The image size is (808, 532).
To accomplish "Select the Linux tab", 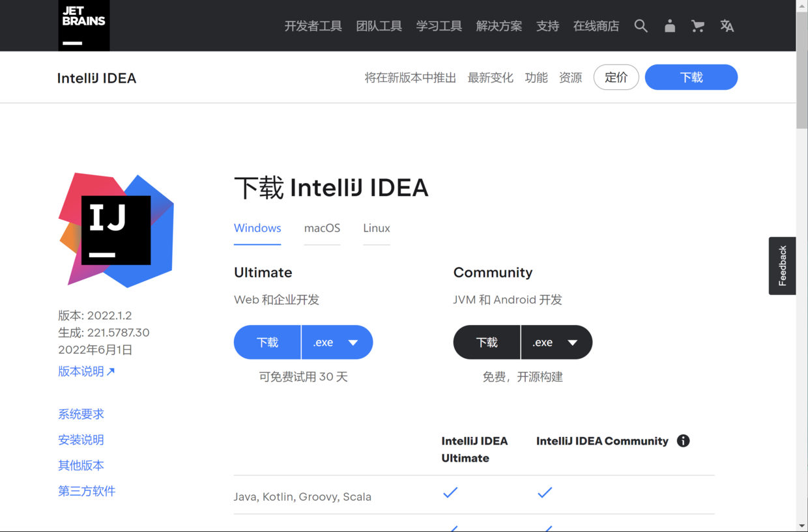I will coord(376,229).
